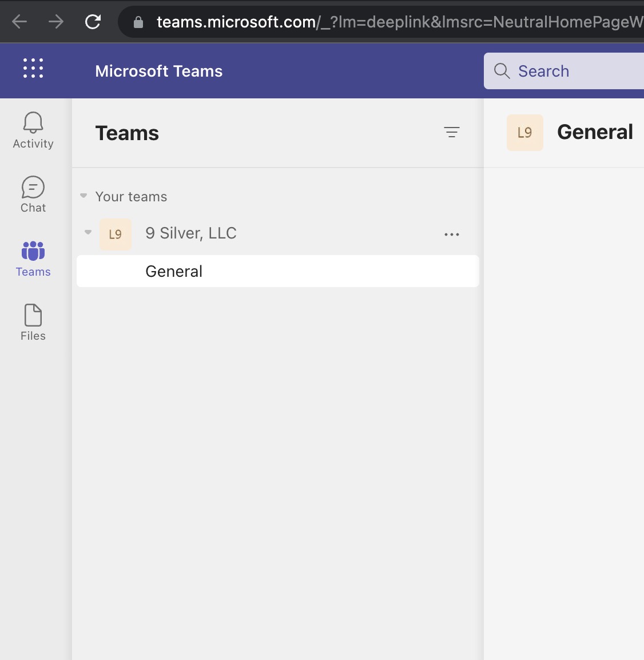Screen dimensions: 644x660
Task: Select the 9 Silver, LLC team name
Action: (191, 233)
